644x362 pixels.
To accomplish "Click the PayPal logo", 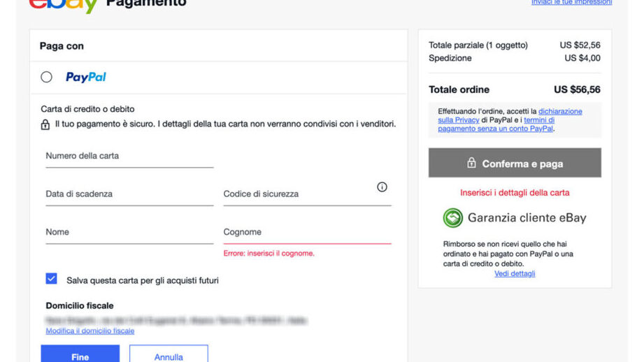I will click(x=86, y=77).
